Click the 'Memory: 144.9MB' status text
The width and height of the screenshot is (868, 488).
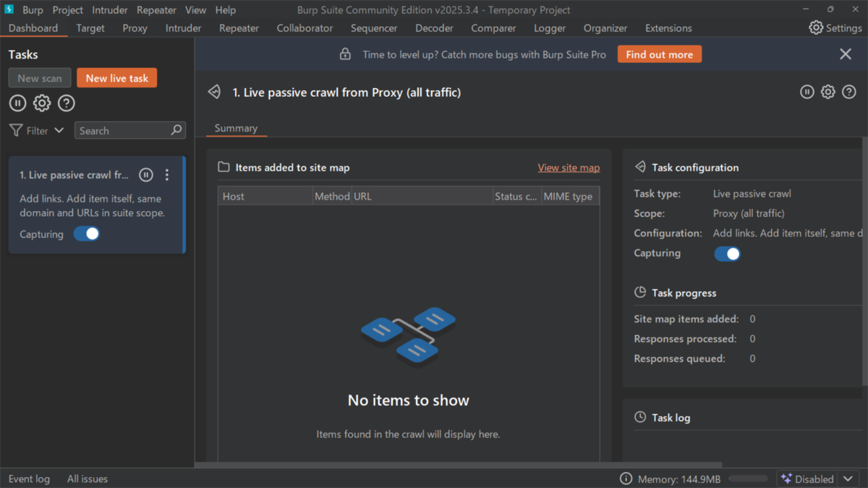(679, 479)
